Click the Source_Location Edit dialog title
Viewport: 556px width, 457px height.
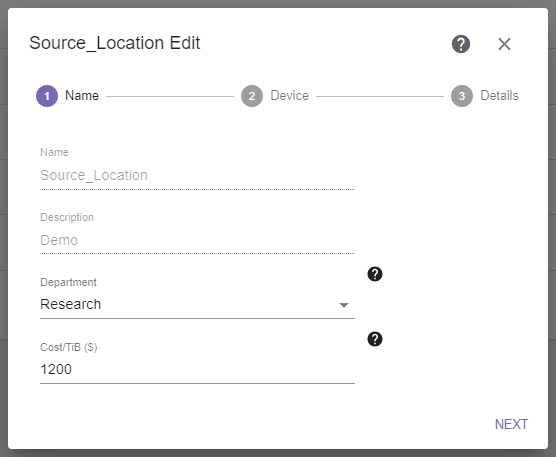115,43
